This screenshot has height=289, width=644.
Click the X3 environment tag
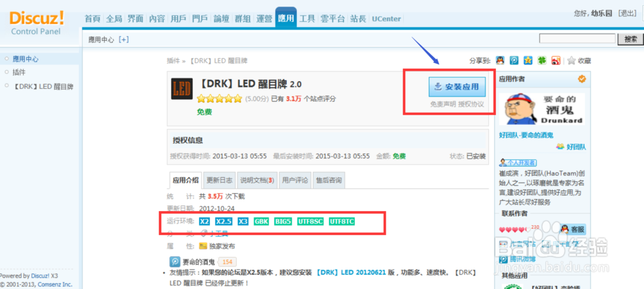[x=243, y=221]
